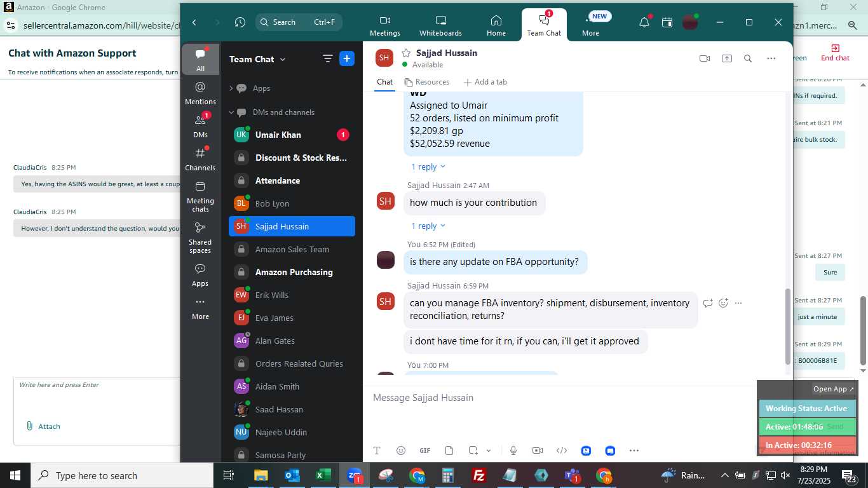
Task: Open Apps in left sidebar
Action: coord(200,275)
